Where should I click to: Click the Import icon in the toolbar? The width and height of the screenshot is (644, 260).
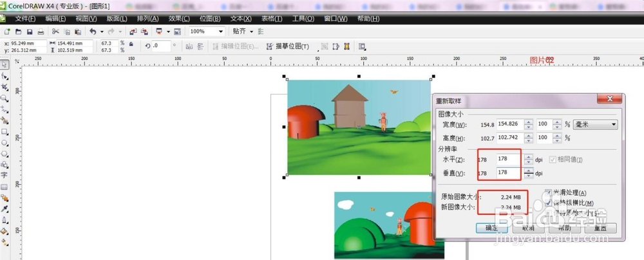tap(133, 32)
